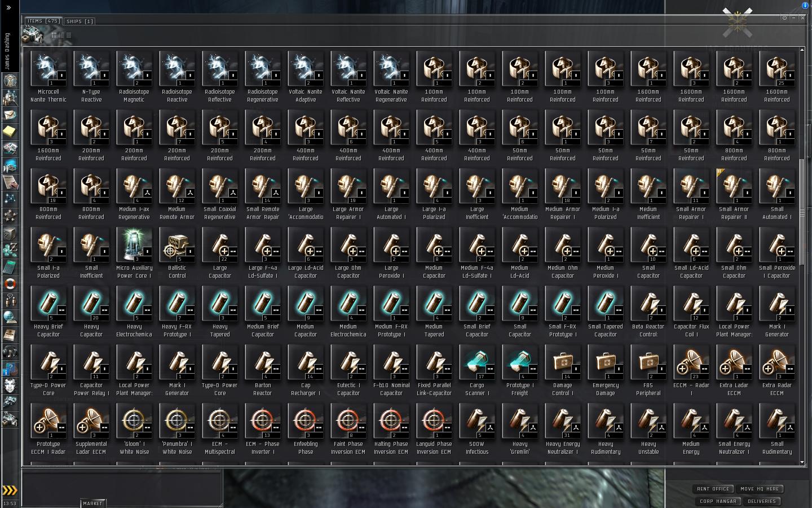Open the headphones jukebox icon

pos(10,352)
